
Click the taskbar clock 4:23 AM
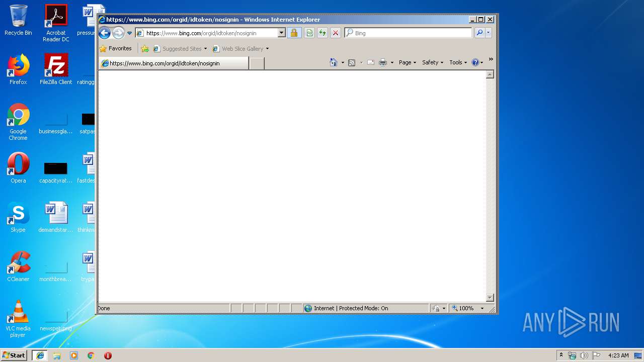coord(618,355)
